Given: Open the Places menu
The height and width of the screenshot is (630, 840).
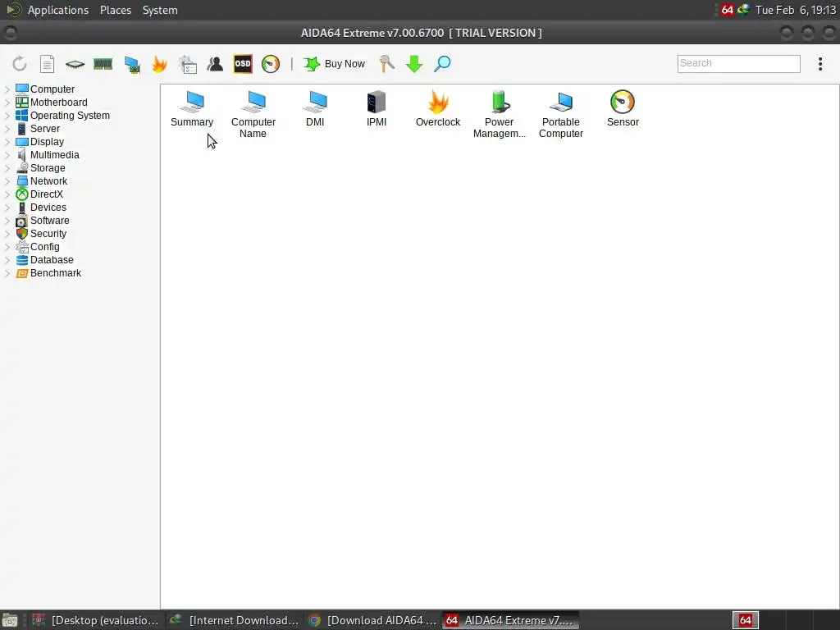Looking at the screenshot, I should [115, 10].
